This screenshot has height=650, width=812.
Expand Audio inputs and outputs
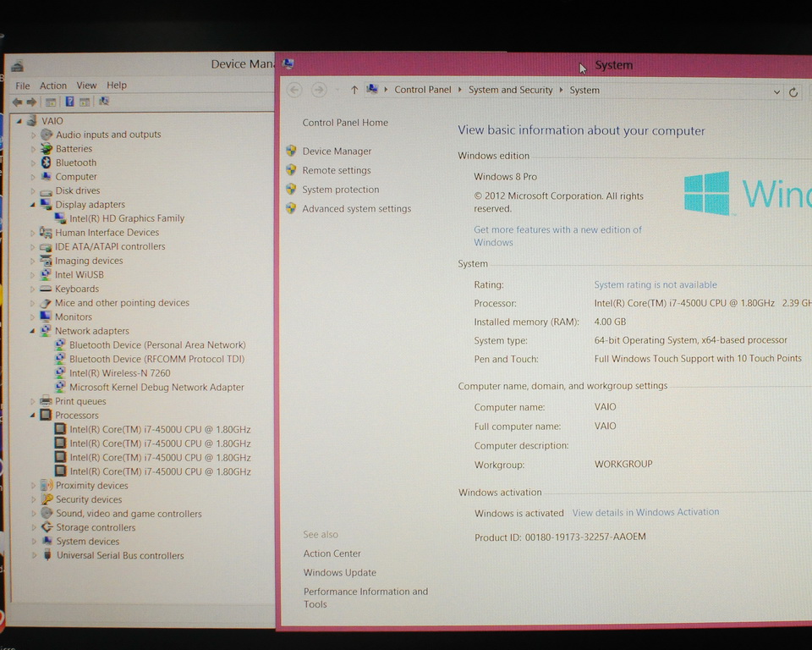(x=33, y=135)
